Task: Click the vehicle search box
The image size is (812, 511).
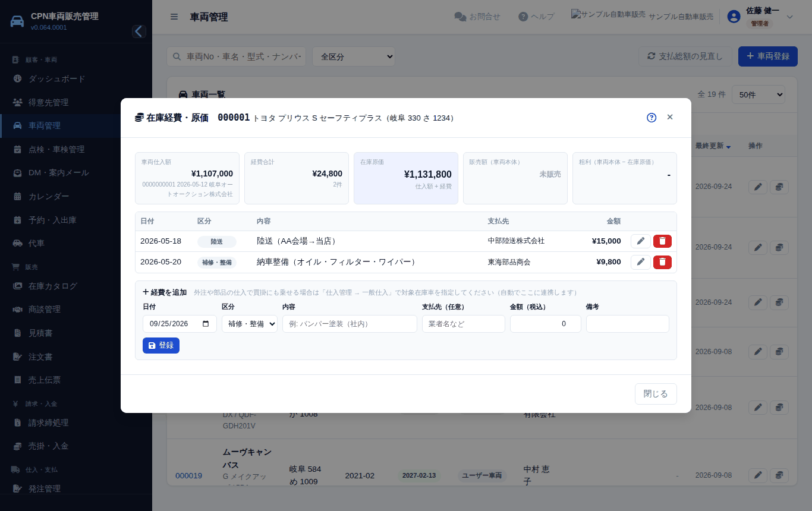Action: coord(237,56)
